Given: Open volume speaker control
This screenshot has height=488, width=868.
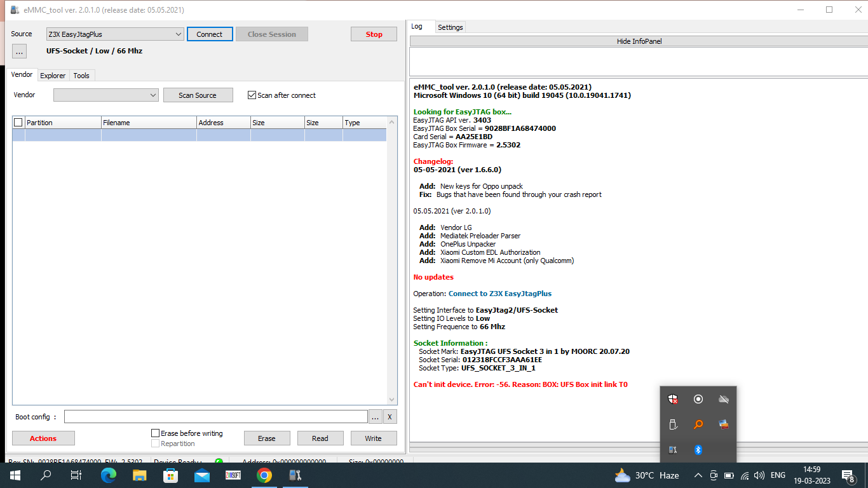Looking at the screenshot, I should [x=759, y=475].
